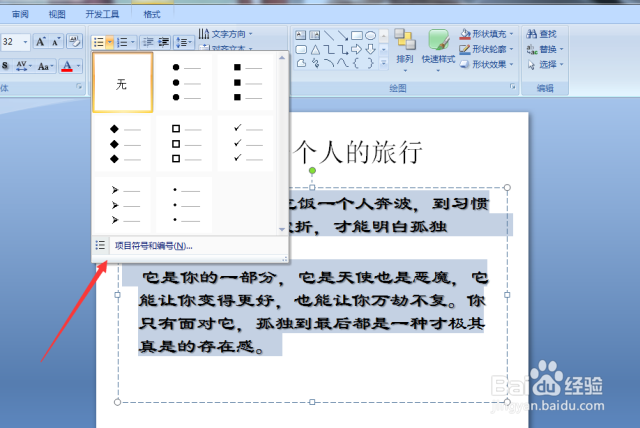640x428 pixels.
Task: Open character spacing AV dropdown
Action: click(23, 66)
